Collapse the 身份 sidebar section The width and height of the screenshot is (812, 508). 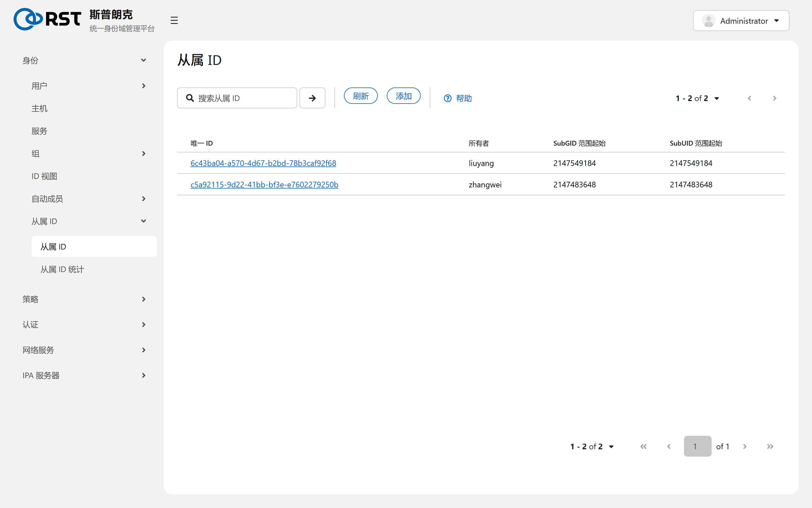[85, 60]
